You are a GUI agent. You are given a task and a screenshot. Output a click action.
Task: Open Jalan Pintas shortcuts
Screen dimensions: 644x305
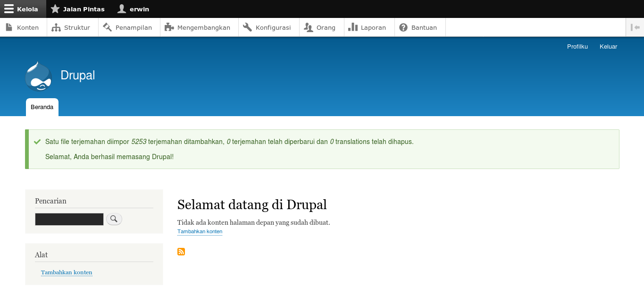77,9
